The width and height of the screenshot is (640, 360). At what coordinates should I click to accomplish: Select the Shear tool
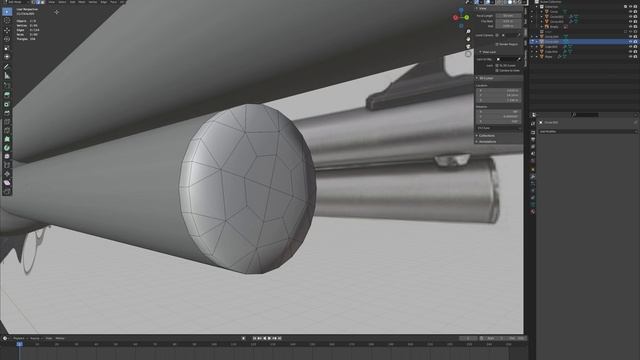(7, 183)
